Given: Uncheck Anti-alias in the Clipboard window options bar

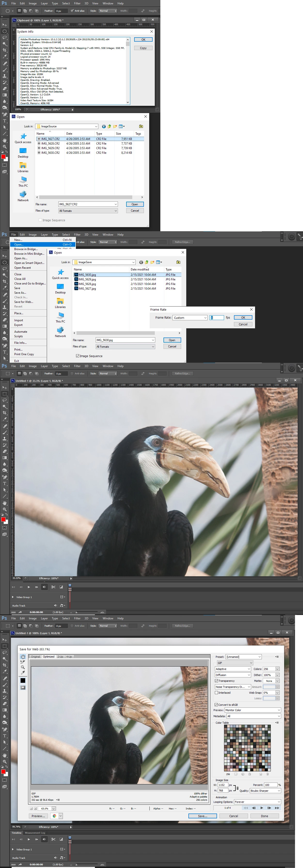Looking at the screenshot, I should (72, 11).
